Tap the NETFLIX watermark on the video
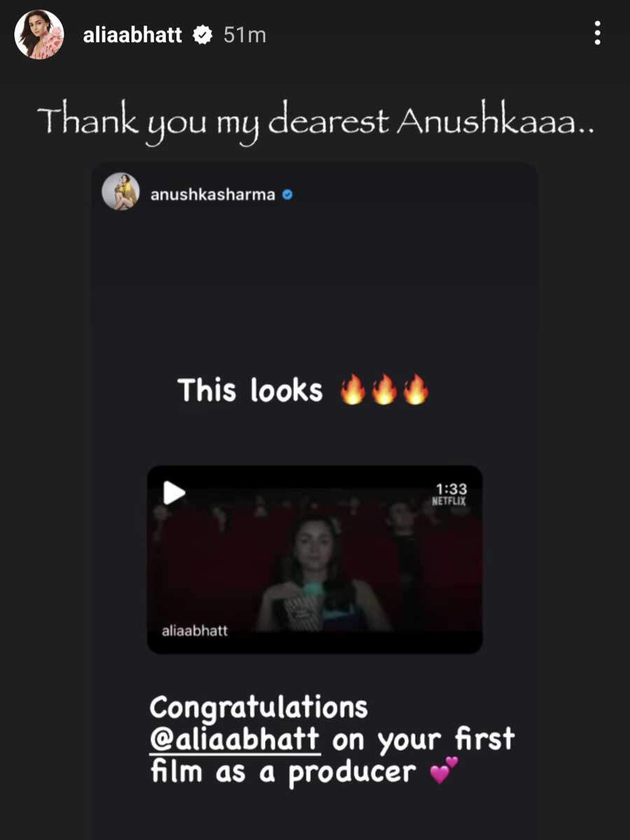 [449, 501]
